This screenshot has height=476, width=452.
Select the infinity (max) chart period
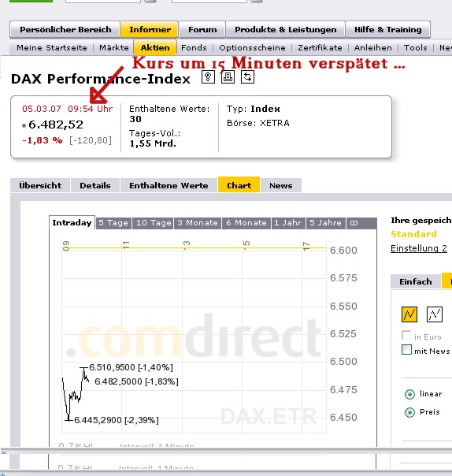[354, 223]
